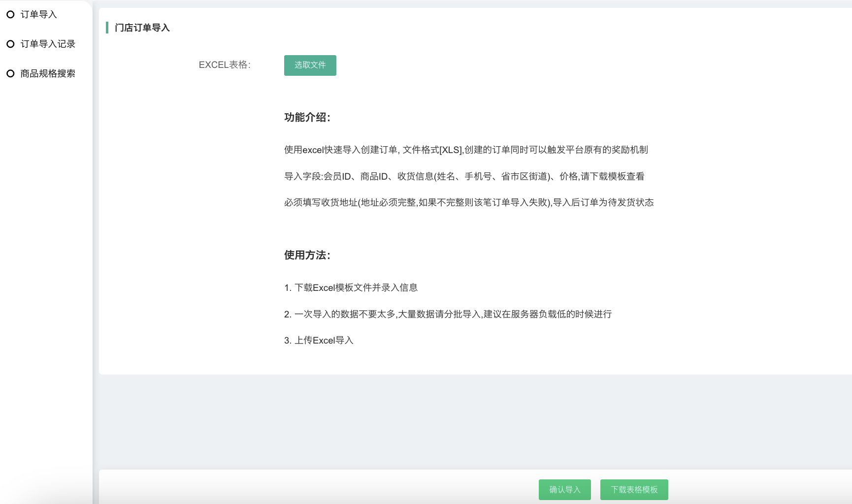Viewport: 852px width, 504px height.
Task: Click the green bar beside 门店订单导入
Action: pyautogui.click(x=107, y=28)
